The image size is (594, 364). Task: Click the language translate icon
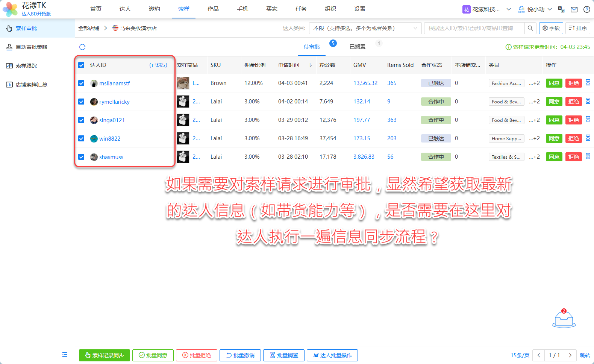(561, 9)
